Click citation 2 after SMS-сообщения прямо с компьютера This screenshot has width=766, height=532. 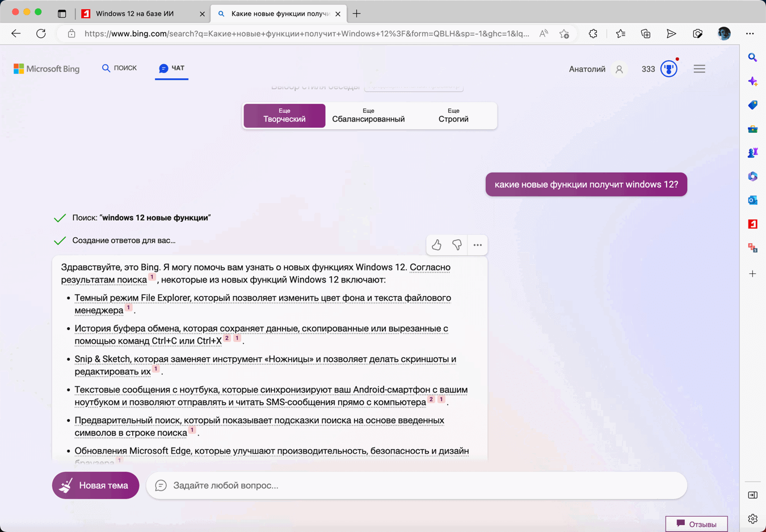(x=431, y=400)
